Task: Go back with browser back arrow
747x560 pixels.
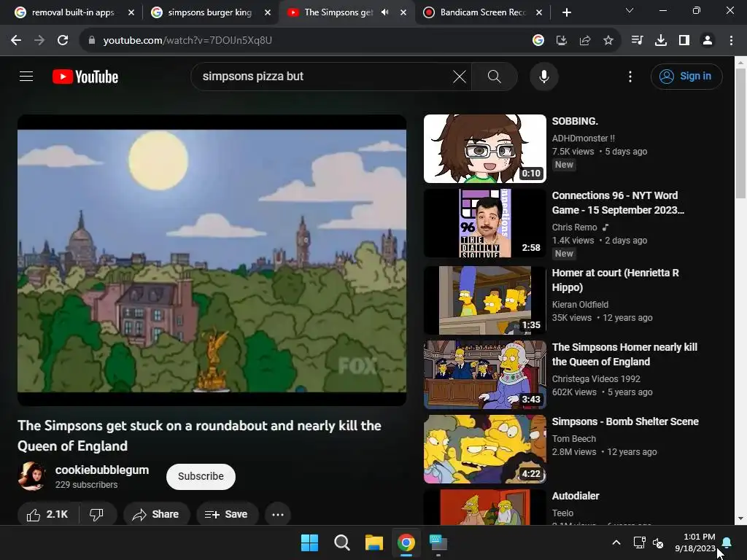Action: [x=16, y=40]
